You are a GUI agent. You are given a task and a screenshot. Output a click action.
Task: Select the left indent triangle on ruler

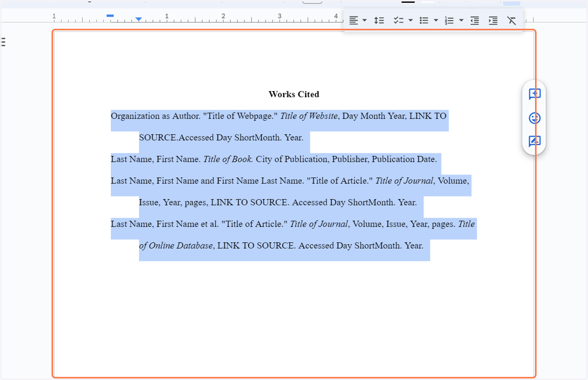click(139, 20)
